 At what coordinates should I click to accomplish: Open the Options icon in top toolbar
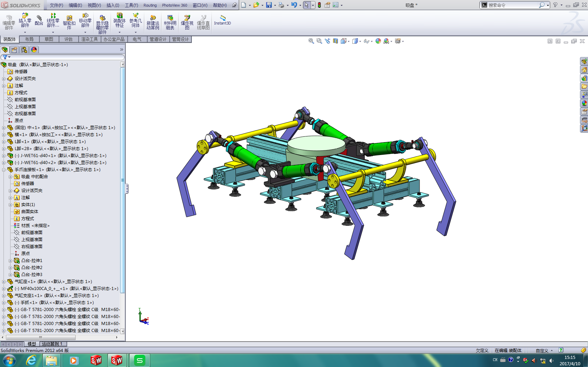(335, 5)
